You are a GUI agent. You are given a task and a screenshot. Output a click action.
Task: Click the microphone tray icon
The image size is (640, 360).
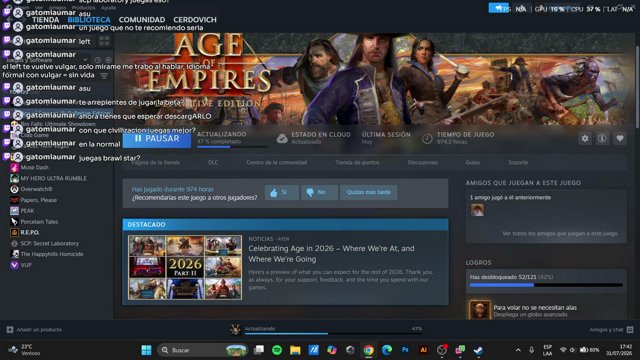point(531,350)
